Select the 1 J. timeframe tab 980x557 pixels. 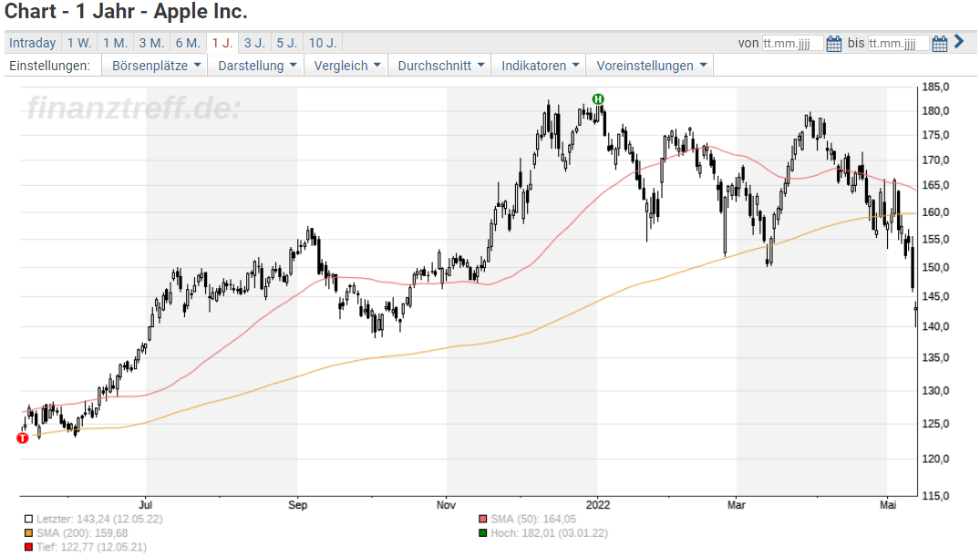[222, 43]
